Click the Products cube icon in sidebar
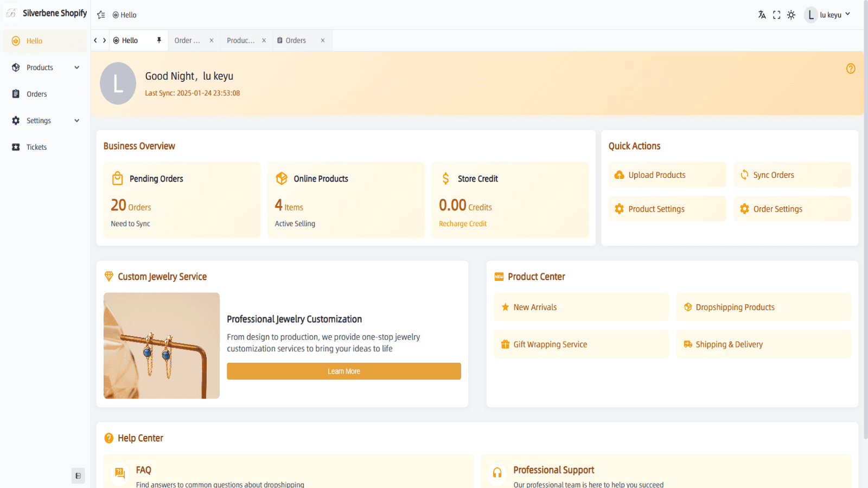Viewport: 868px width, 488px height. click(x=16, y=68)
